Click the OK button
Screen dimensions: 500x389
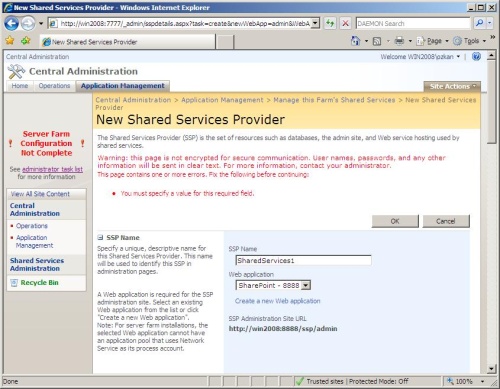395,221
